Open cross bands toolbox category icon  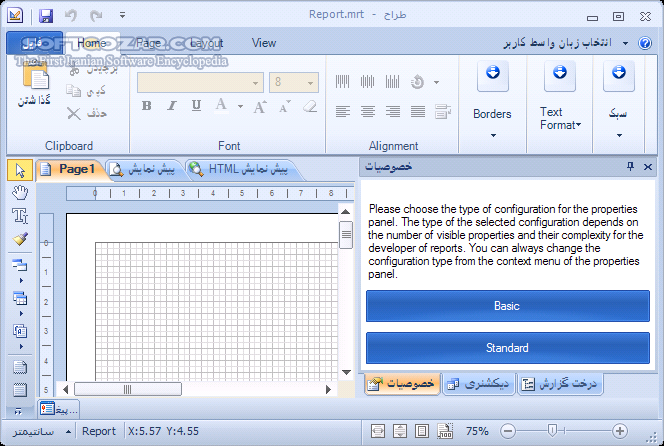click(x=20, y=299)
